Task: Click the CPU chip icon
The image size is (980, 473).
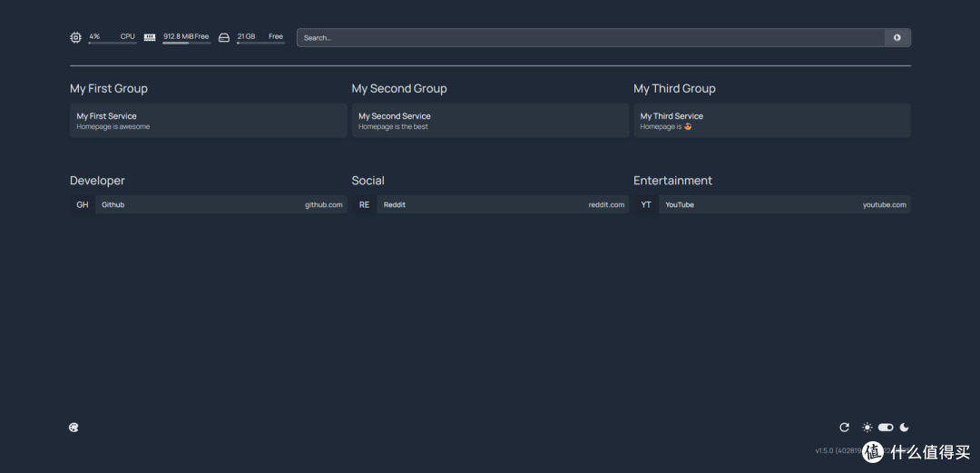Action: tap(75, 37)
